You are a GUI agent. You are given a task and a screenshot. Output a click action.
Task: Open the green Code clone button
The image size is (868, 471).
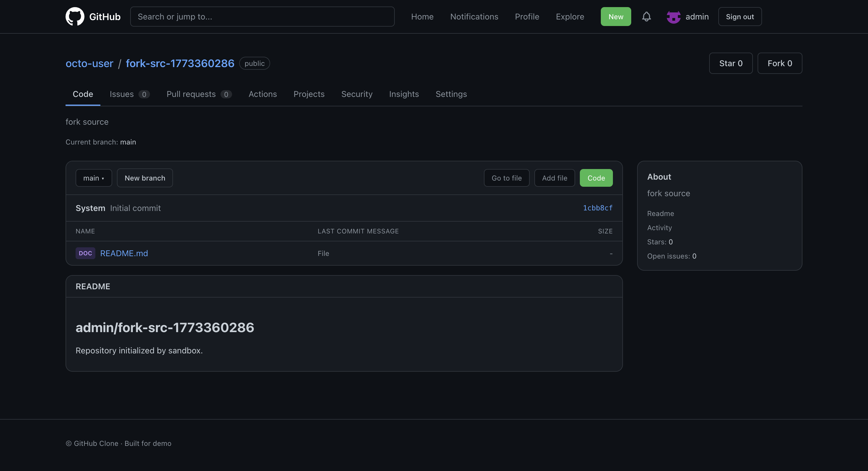tap(596, 178)
